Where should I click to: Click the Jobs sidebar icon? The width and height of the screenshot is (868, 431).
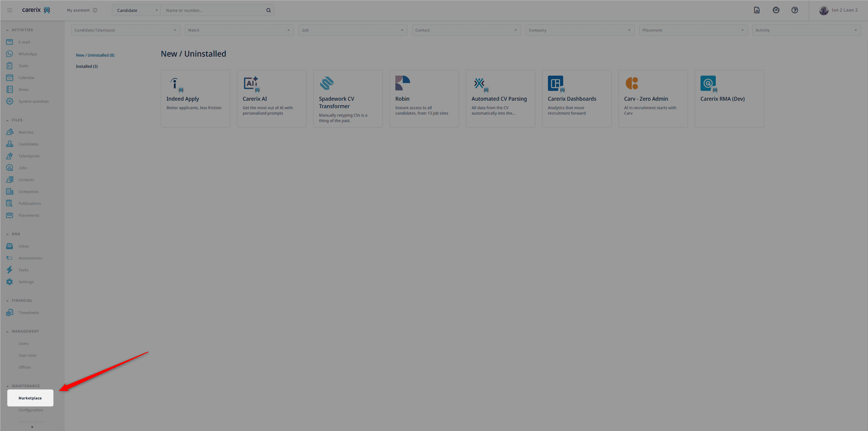coord(9,168)
